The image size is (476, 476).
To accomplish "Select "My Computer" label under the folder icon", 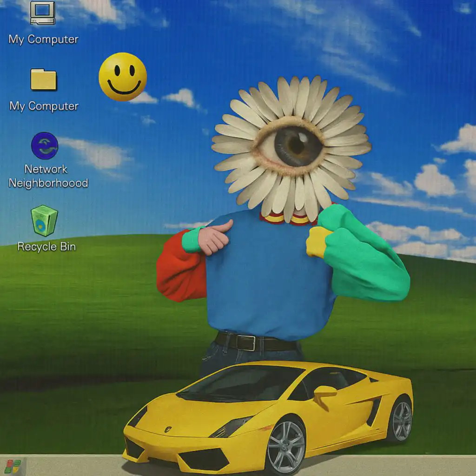I will point(44,106).
